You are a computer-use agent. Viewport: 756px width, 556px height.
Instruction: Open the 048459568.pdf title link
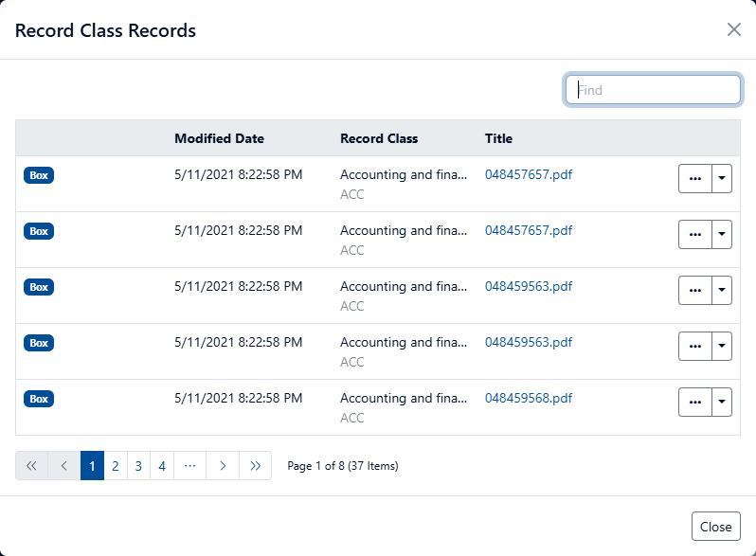pyautogui.click(x=529, y=399)
